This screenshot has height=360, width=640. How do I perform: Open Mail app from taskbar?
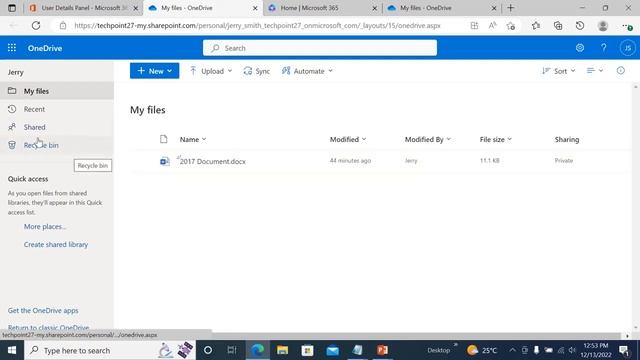(x=332, y=350)
